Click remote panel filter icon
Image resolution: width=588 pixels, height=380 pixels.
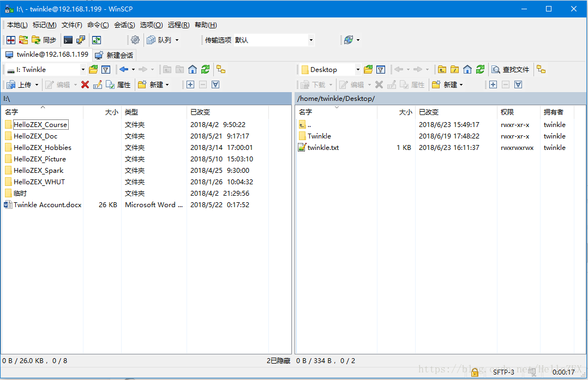point(381,70)
